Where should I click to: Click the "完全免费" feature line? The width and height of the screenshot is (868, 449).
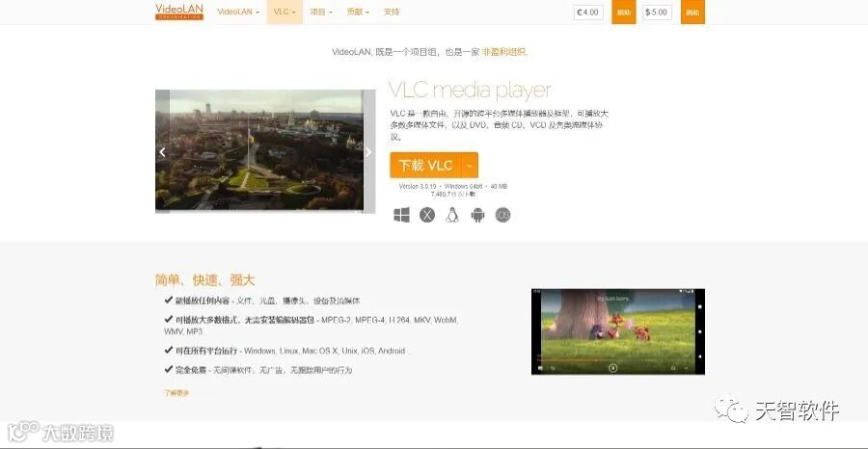(258, 370)
